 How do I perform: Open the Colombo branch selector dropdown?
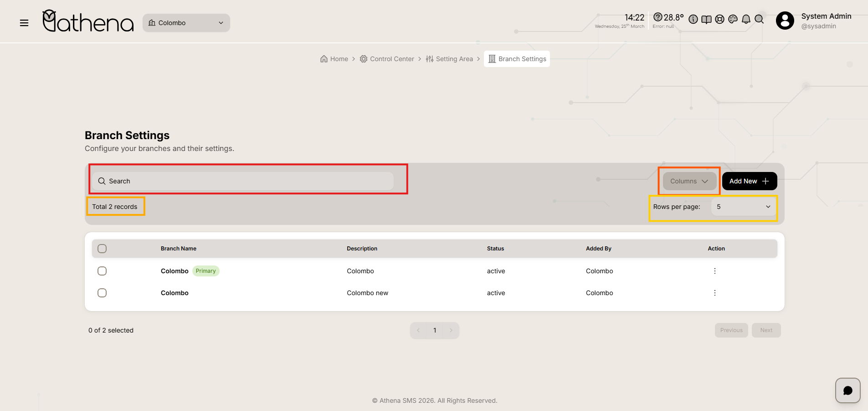pos(186,23)
